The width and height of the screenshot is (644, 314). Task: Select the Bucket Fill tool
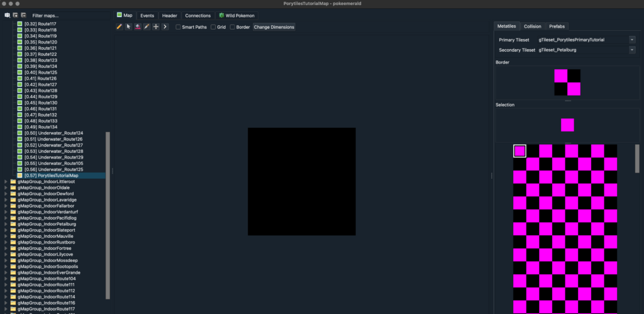[x=138, y=26]
